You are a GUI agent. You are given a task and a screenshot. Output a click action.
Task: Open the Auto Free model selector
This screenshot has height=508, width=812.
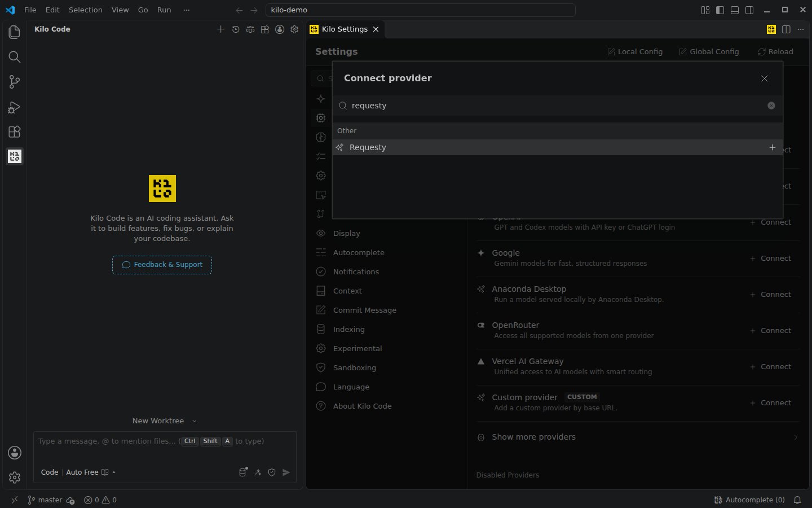[x=91, y=472]
